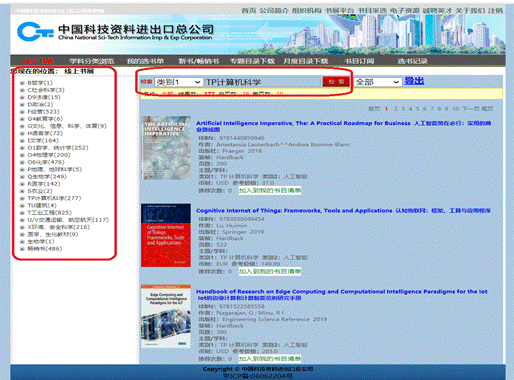Viewport: 514px width, 380px height.
Task: Add Cognitive Internet of Things to book list
Action: pos(270,272)
